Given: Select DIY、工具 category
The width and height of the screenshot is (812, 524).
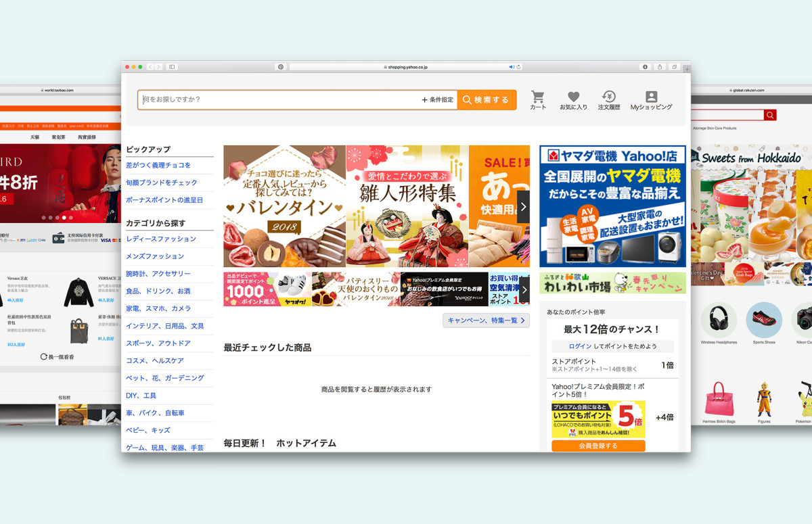Looking at the screenshot, I should click(x=141, y=396).
